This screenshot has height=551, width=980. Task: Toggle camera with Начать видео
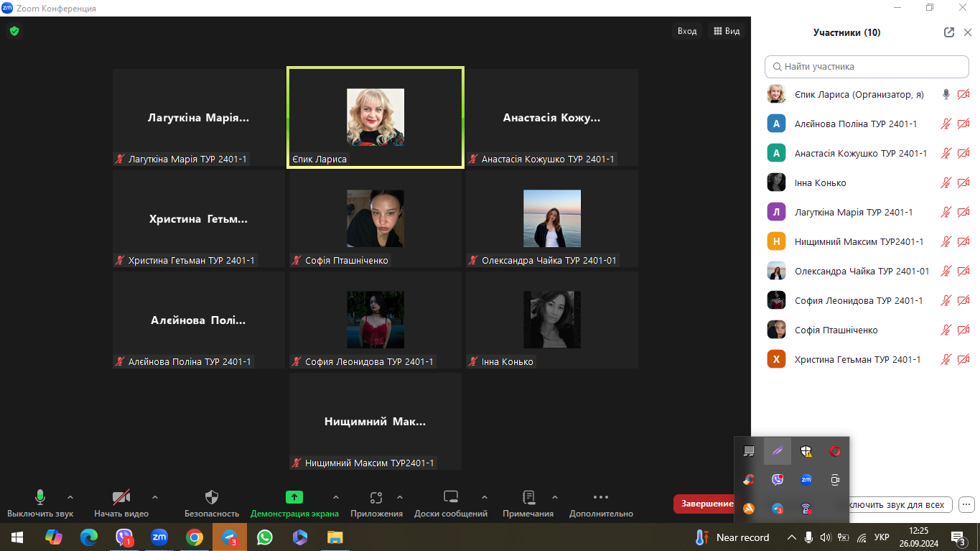[x=121, y=498]
